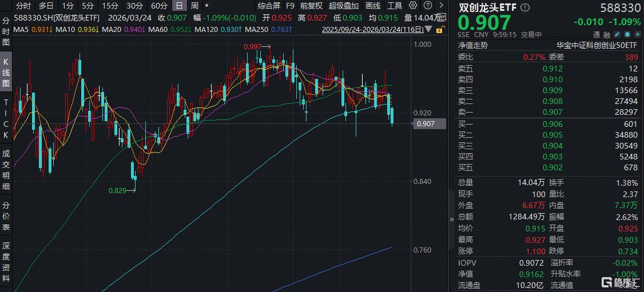The width and height of the screenshot is (644, 292).
Task: Select the 周 weekly period
Action: (x=194, y=6)
